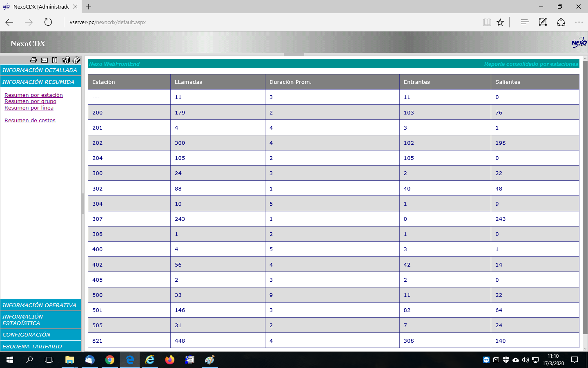Click the Entrantes column header
The image size is (588, 368).
pyautogui.click(x=445, y=82)
